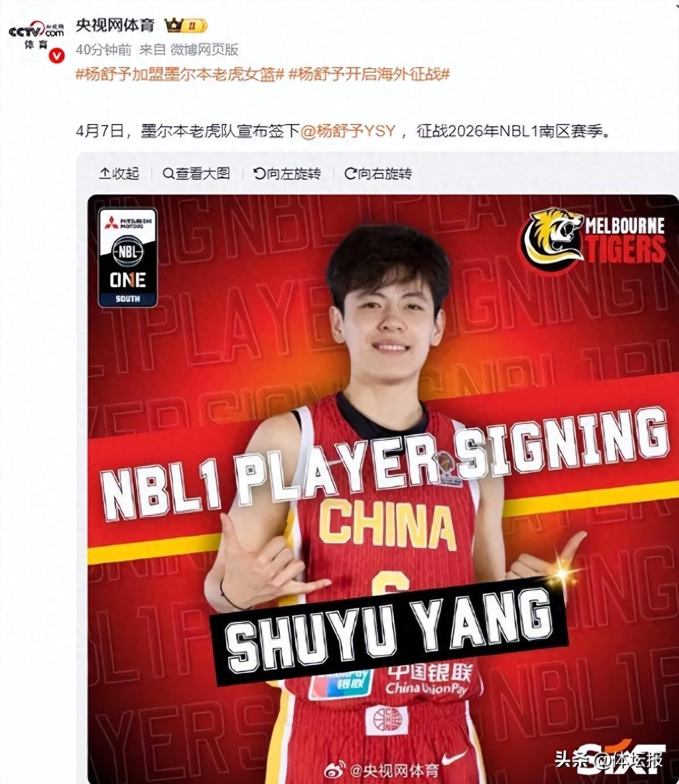Open hashtag 杨舒予加盟墨尔本老虎女篮
Viewport: 679px width, 784px height.
[x=180, y=74]
